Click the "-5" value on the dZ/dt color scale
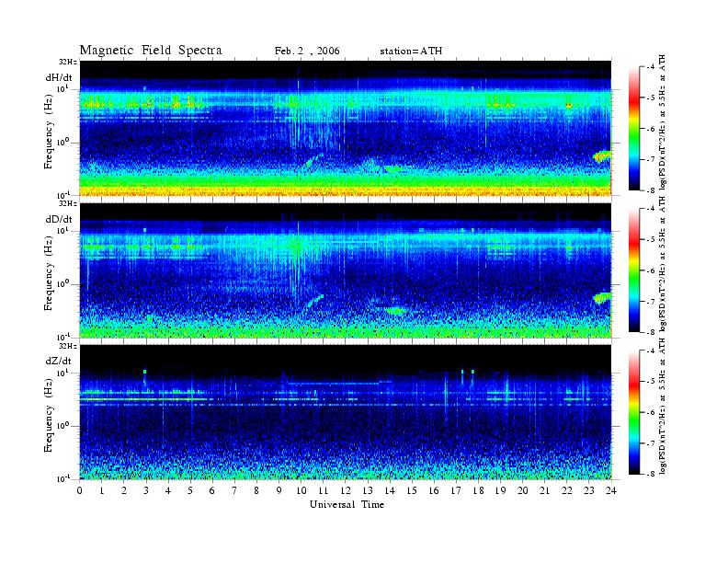This screenshot has width=728, height=563. click(x=651, y=381)
